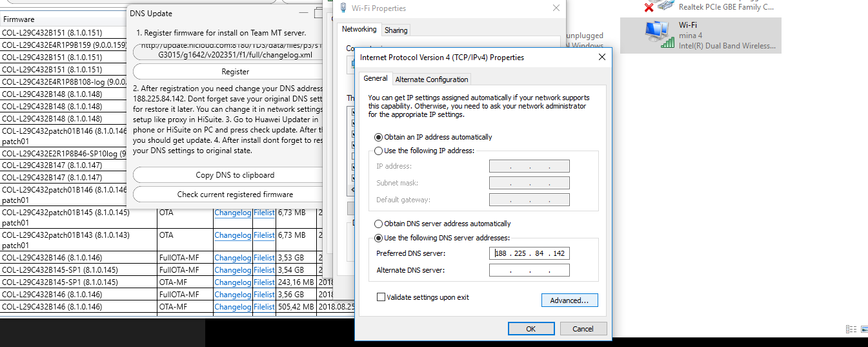Click OTA type cell in patch01B143 row
Viewport: 868px width, 347px height.
click(185, 240)
